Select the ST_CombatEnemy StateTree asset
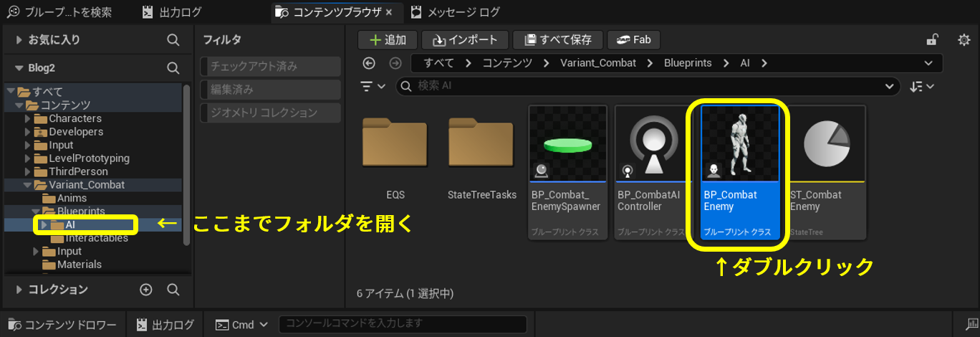Screen dimensions: 980x337 tap(827, 173)
